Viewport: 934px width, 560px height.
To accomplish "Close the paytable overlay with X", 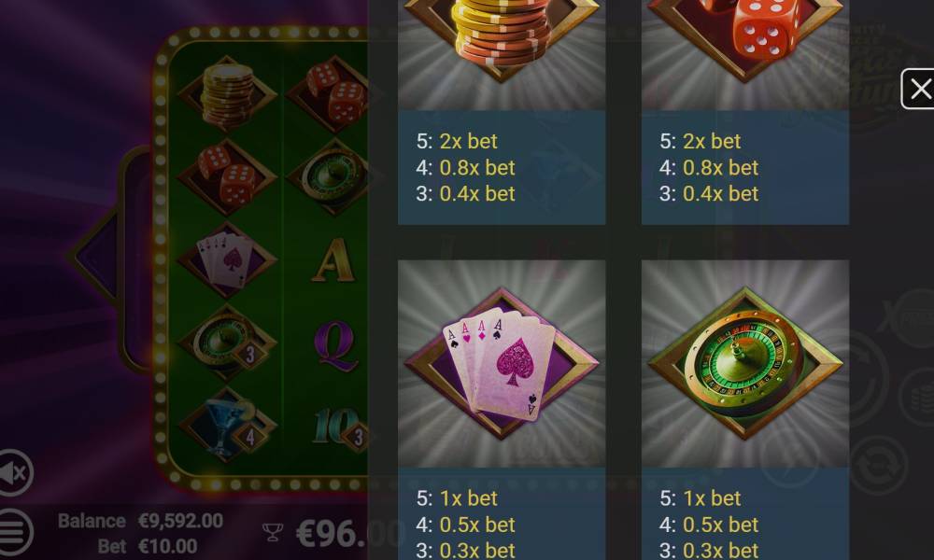I will click(918, 90).
